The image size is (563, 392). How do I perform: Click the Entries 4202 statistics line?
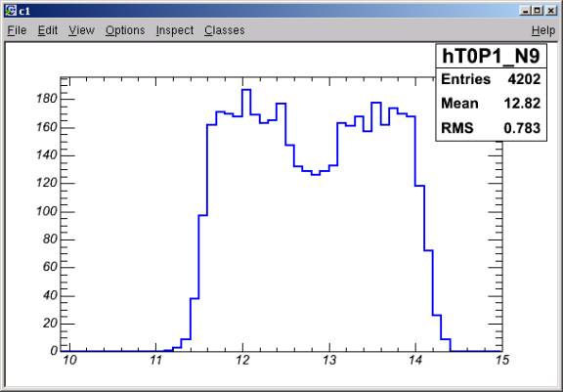491,79
